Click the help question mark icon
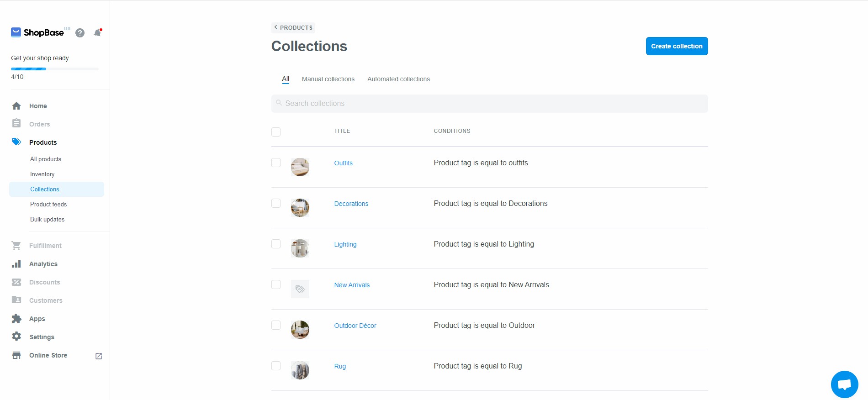The image size is (868, 400). coord(80,33)
